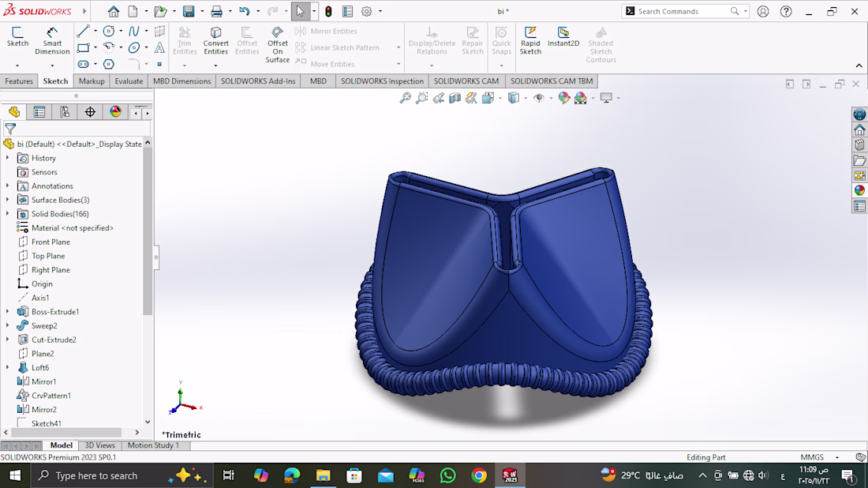Expand the Loft6 feature
868x488 pixels.
point(8,368)
